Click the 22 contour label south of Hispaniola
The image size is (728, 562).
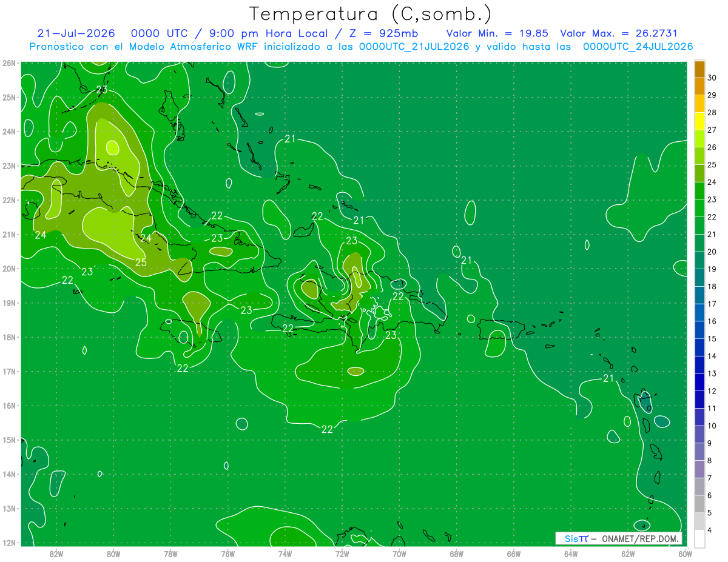tap(327, 429)
